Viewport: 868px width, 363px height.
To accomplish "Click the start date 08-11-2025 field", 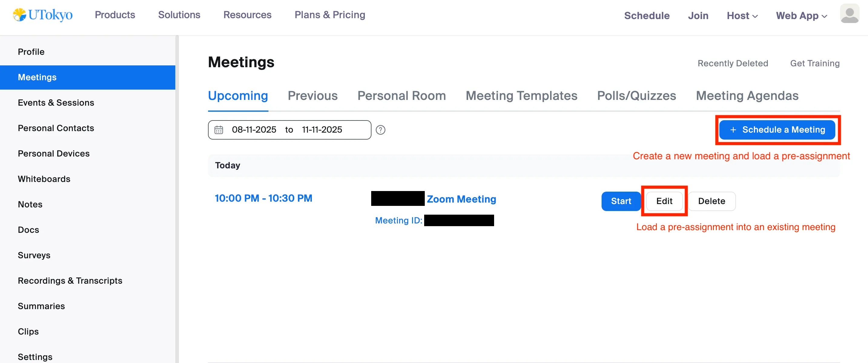I will click(254, 130).
